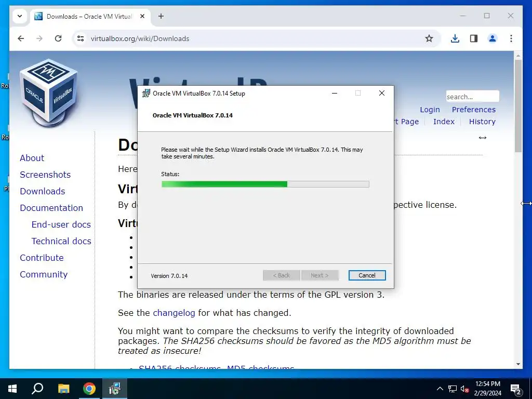Open Windows taskbar search

(x=37, y=389)
